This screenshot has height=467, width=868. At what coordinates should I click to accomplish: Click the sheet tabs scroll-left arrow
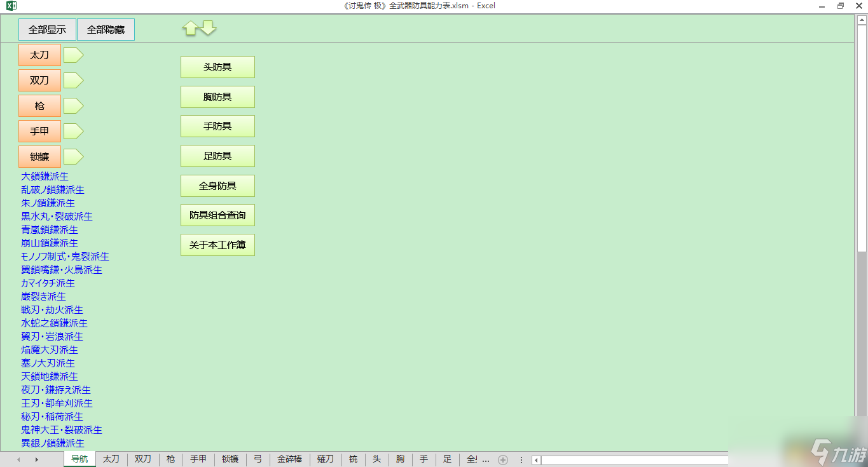coord(18,459)
